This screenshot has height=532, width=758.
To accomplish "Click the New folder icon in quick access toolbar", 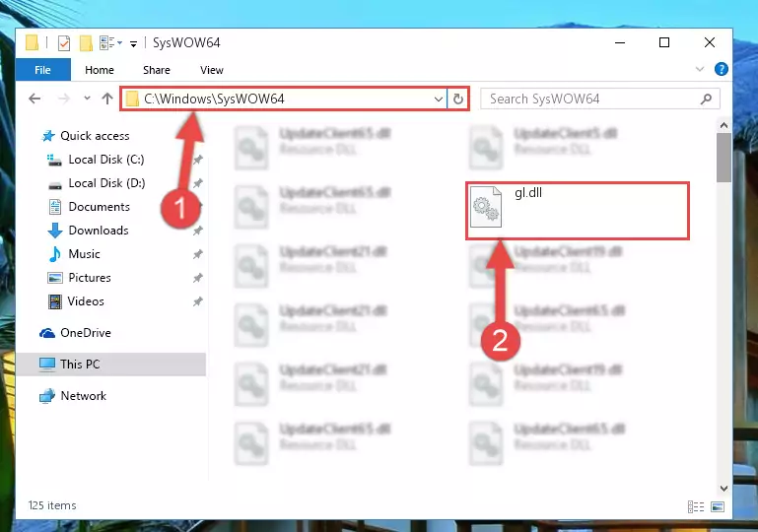I will (86, 43).
